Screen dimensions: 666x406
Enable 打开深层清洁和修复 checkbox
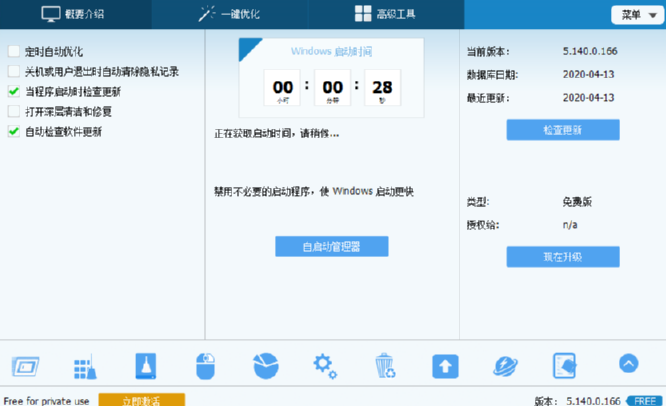coord(14,112)
